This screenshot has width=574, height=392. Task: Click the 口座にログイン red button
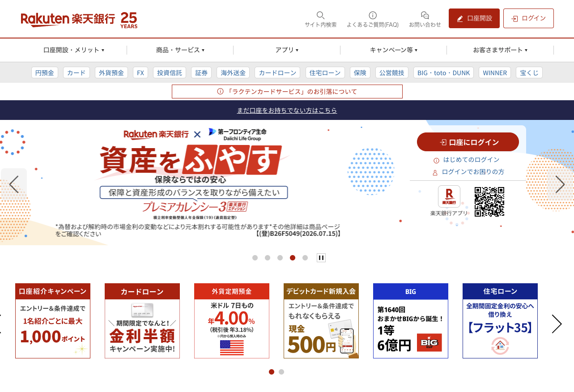(468, 142)
